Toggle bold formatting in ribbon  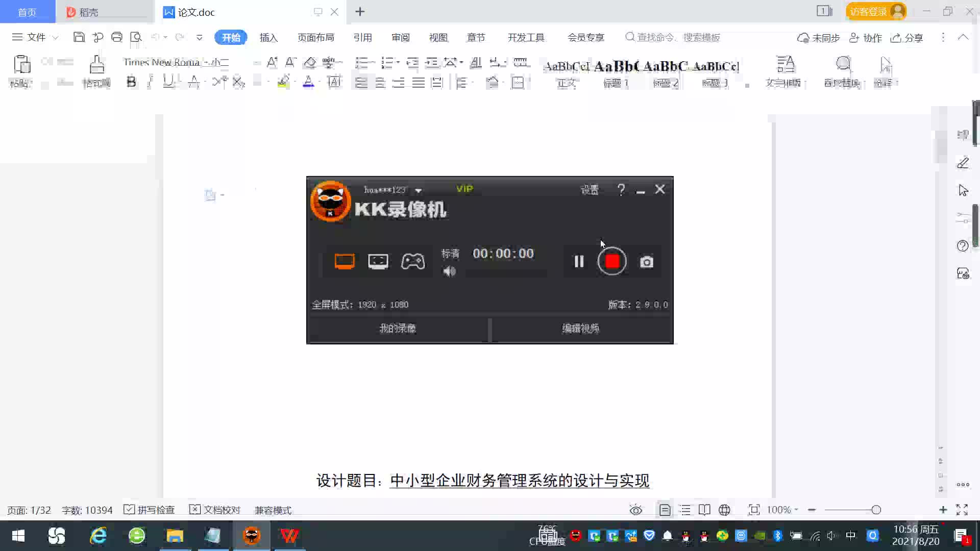coord(131,82)
